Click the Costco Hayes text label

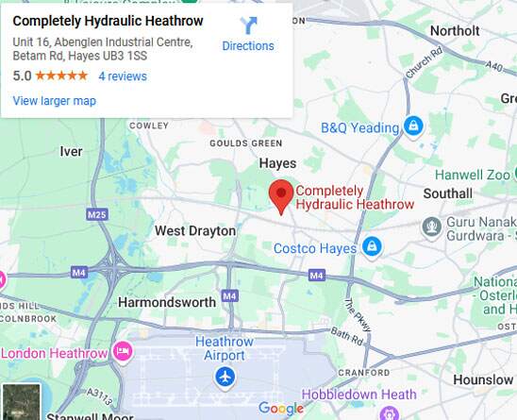315,248
